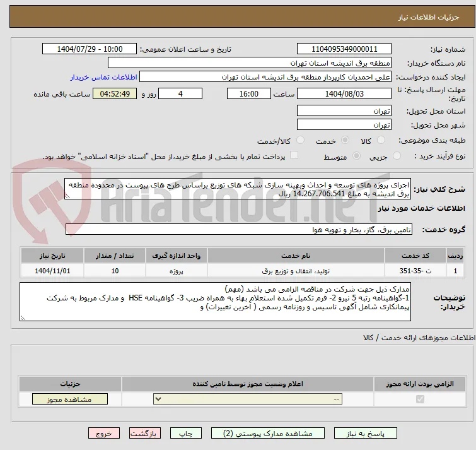Image resolution: width=476 pixels, height=450 pixels.
Task: Click the جزئیات اطلاعات نیاز page title
Action: [429, 17]
